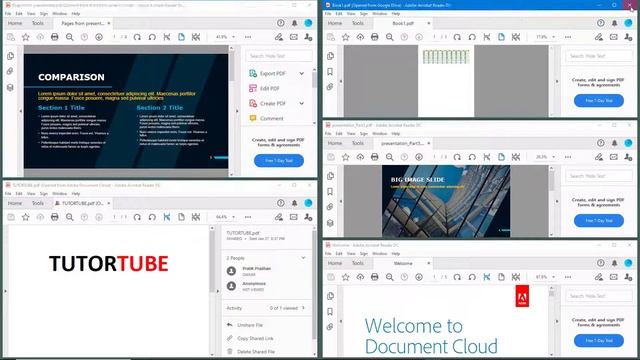
Task: Switch to Home tab in Book1.pdf window
Action: click(x=335, y=23)
